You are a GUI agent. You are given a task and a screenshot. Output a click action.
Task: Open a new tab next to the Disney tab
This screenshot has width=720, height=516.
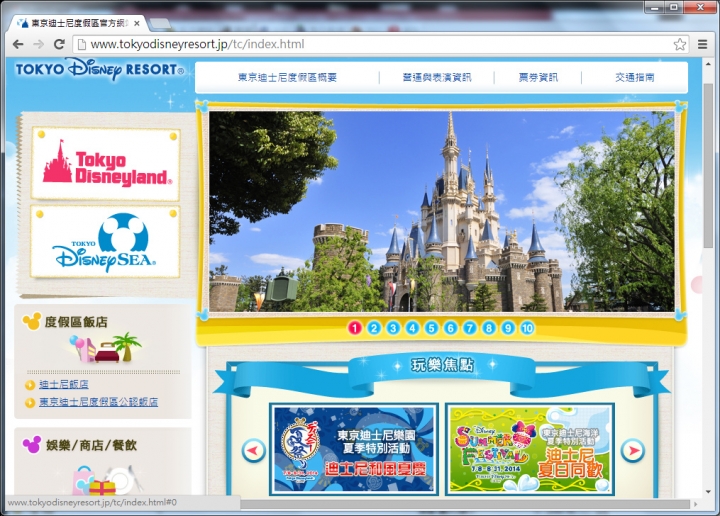tap(160, 23)
